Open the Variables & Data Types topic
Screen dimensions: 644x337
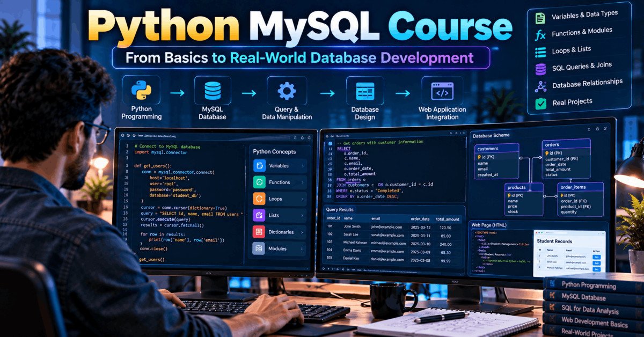[x=584, y=15]
